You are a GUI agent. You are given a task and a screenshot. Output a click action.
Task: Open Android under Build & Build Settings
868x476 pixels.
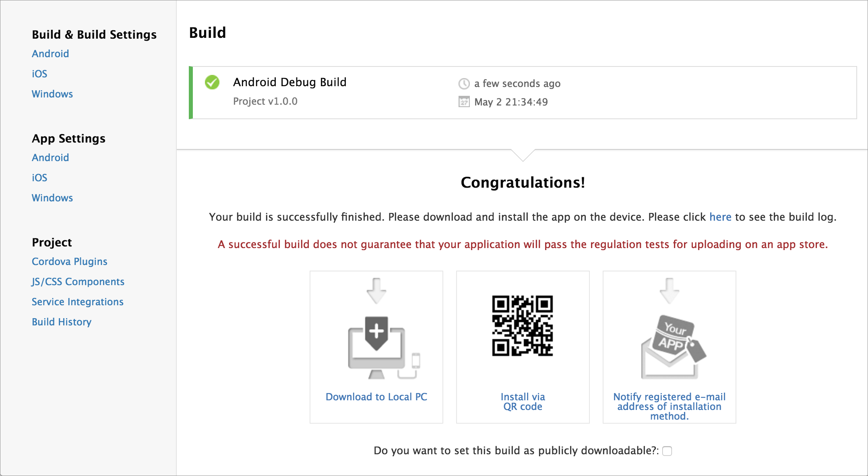tap(50, 54)
